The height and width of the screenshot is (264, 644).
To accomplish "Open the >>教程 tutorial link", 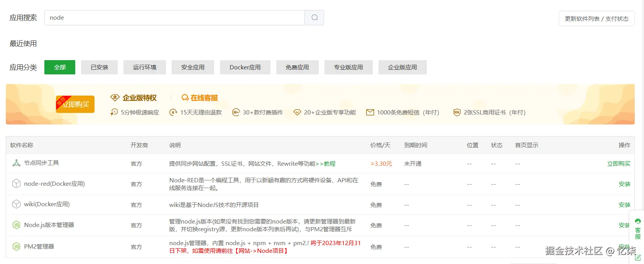I will point(326,164).
